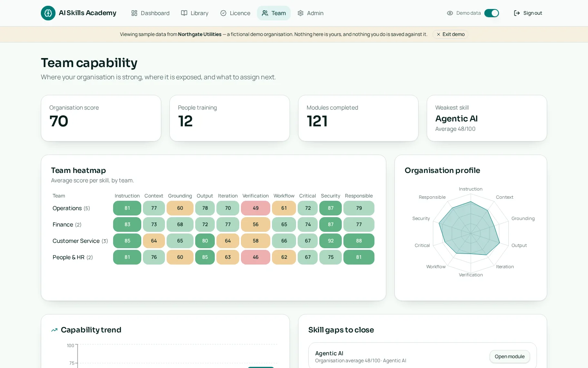Screen dimensions: 588x368
Task: Click People & HR Output cell 85
Action: (x=205, y=257)
